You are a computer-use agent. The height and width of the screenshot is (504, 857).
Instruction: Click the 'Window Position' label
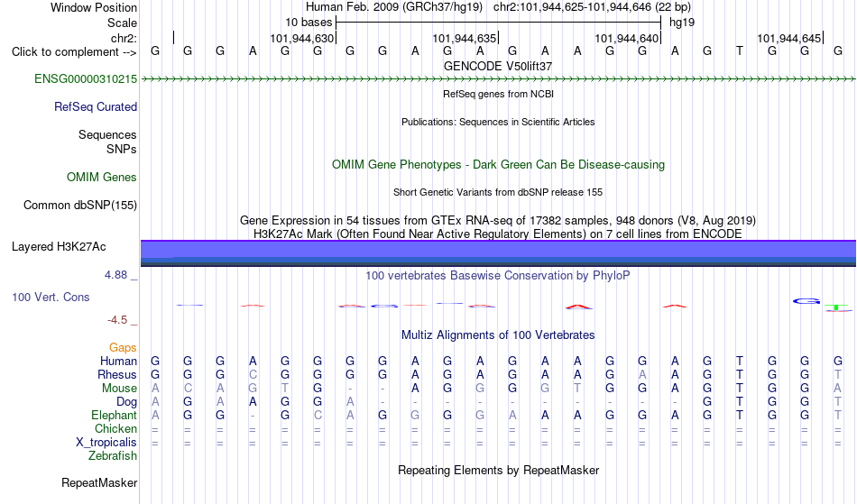(x=94, y=7)
